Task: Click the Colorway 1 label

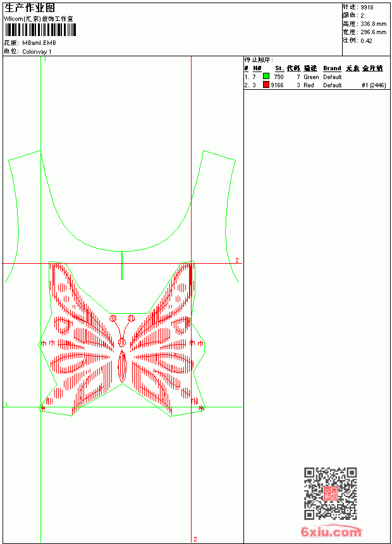Action: pos(37,52)
